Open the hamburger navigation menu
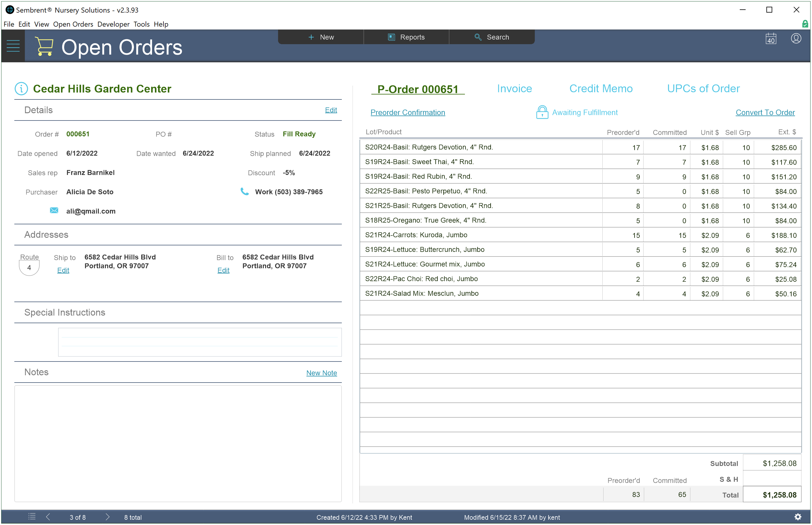Viewport: 812px width, 525px height. click(13, 46)
